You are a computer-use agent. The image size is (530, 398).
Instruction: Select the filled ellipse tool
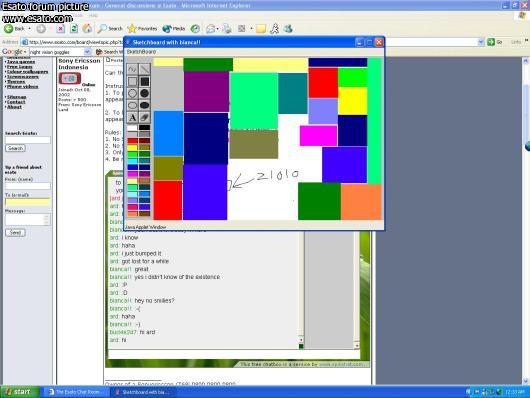pyautogui.click(x=145, y=106)
